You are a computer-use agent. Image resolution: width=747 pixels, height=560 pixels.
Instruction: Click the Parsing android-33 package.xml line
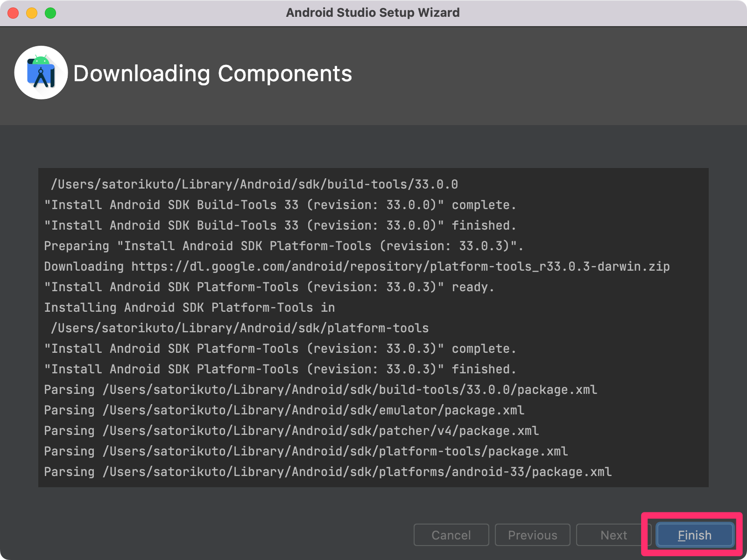pyautogui.click(x=327, y=472)
